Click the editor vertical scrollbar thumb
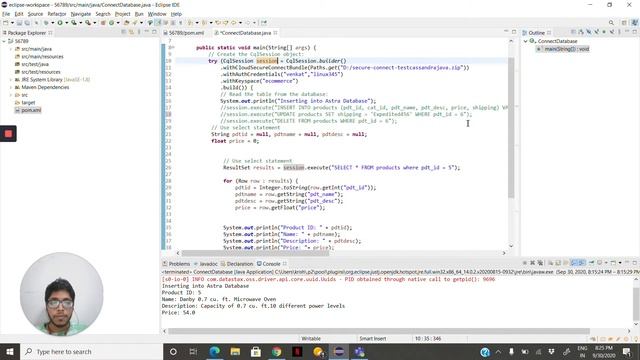640x360 pixels. (511, 127)
